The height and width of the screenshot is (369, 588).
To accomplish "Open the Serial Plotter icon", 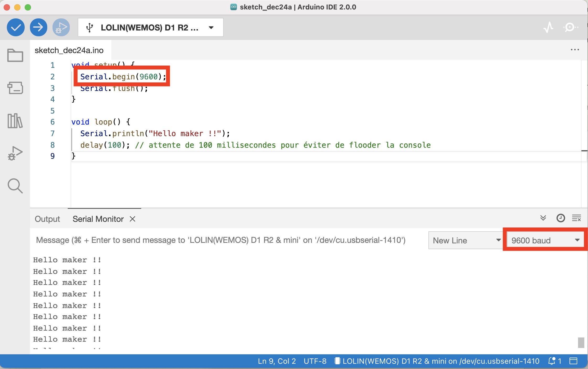I will point(548,27).
